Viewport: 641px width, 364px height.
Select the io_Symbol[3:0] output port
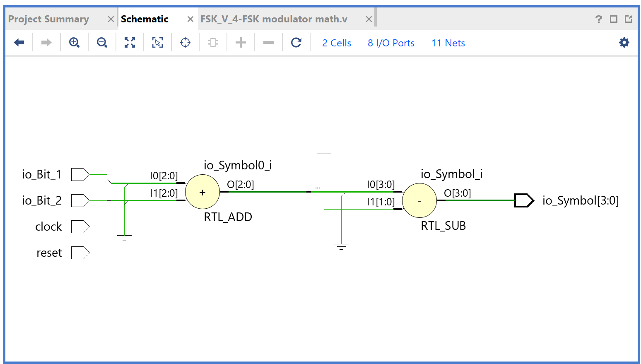pyautogui.click(x=524, y=200)
